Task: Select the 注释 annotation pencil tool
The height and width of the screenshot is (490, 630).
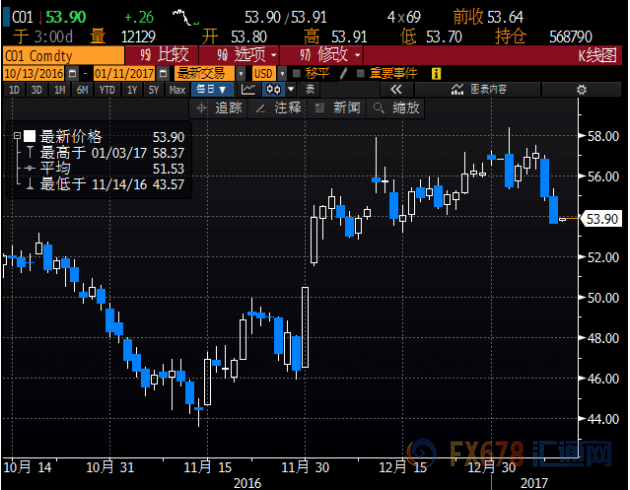Action: click(282, 108)
